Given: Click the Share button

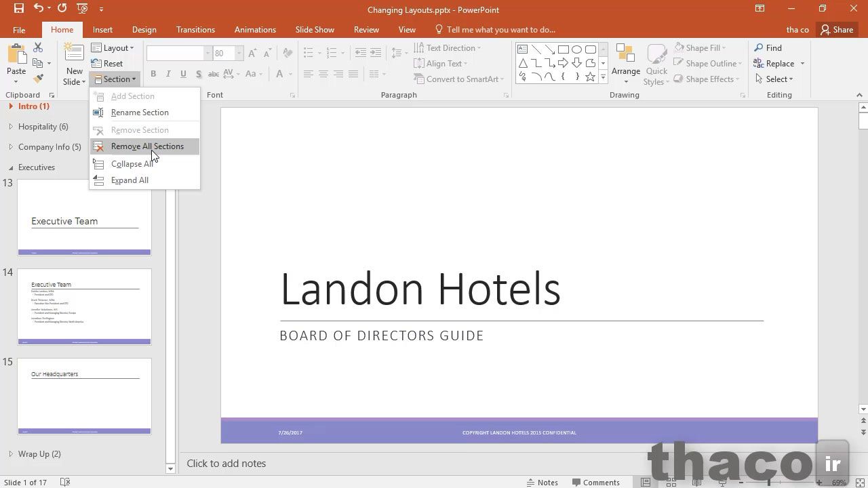Looking at the screenshot, I should pyautogui.click(x=837, y=30).
